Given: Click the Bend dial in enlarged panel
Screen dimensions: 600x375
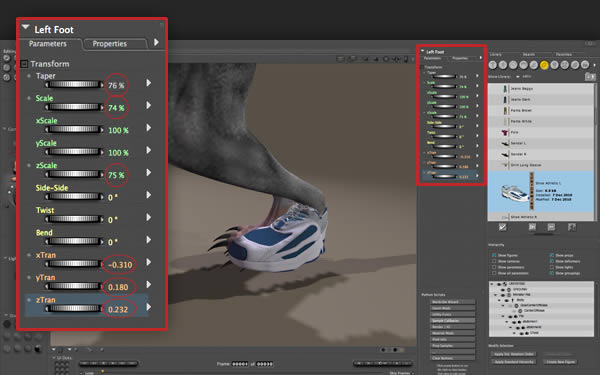Looking at the screenshot, I should [74, 241].
